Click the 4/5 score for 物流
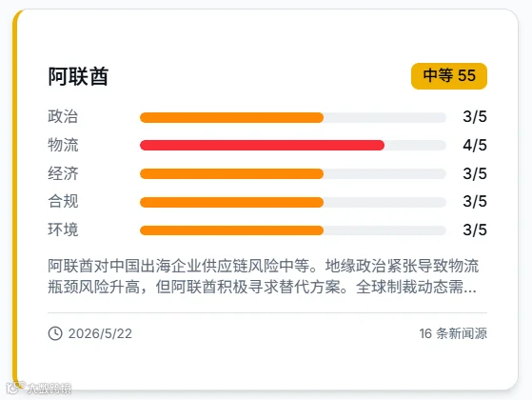This screenshot has height=400, width=532. [x=475, y=146]
